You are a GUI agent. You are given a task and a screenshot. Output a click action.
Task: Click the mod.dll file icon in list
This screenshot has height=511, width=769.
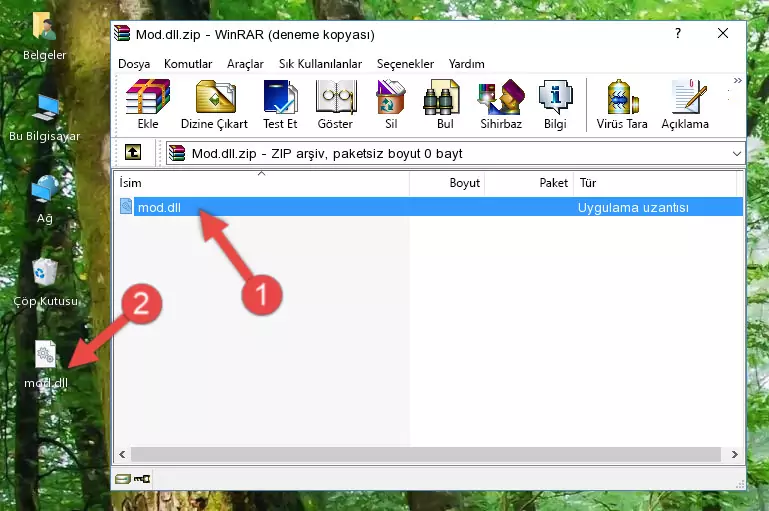coord(126,206)
